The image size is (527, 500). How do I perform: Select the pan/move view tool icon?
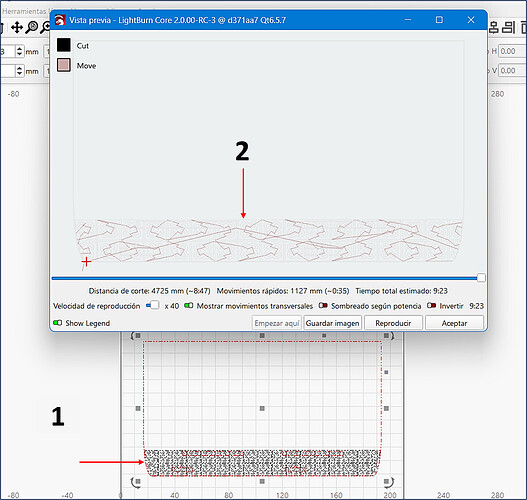tap(16, 28)
